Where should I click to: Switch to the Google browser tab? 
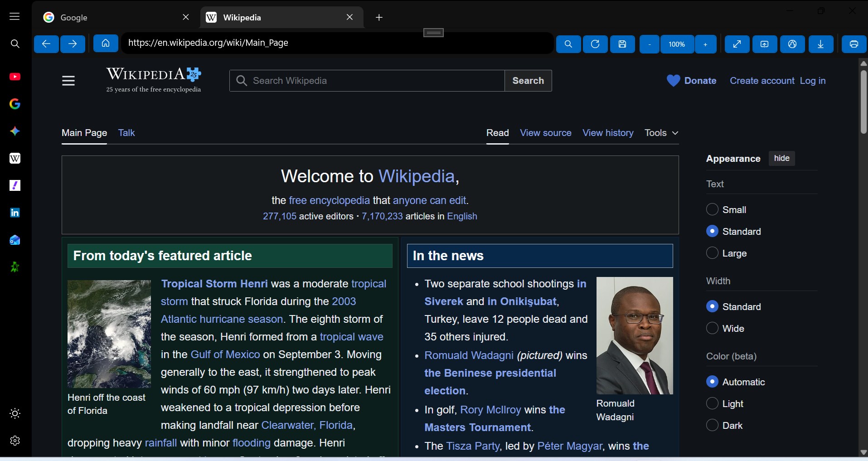[x=116, y=17]
